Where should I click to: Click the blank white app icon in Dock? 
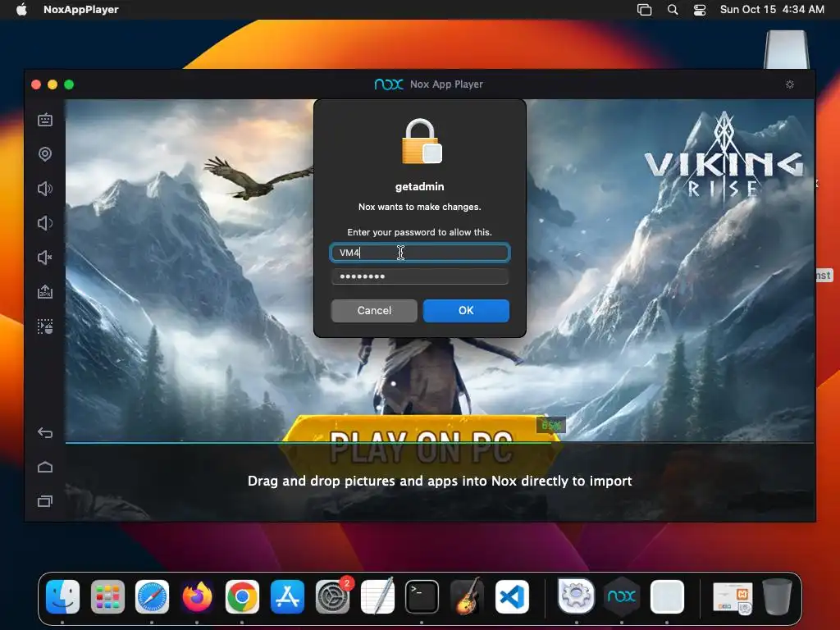coord(667,596)
